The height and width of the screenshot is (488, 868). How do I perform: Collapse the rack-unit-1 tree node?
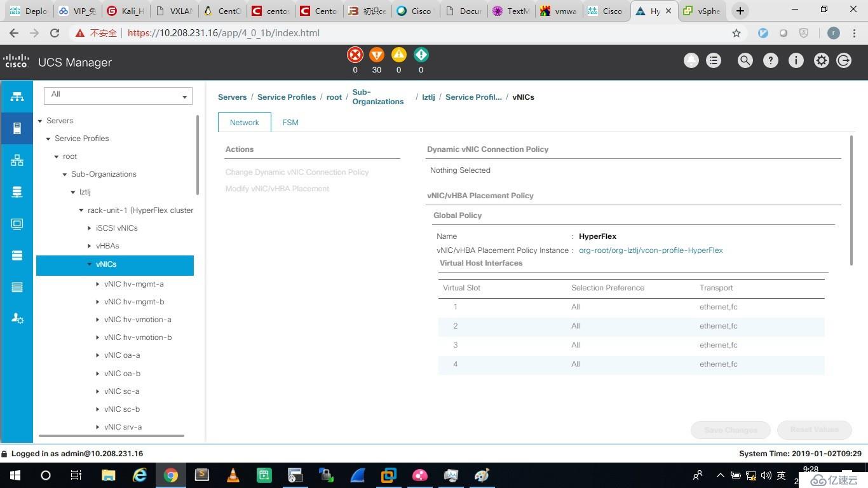click(x=81, y=210)
